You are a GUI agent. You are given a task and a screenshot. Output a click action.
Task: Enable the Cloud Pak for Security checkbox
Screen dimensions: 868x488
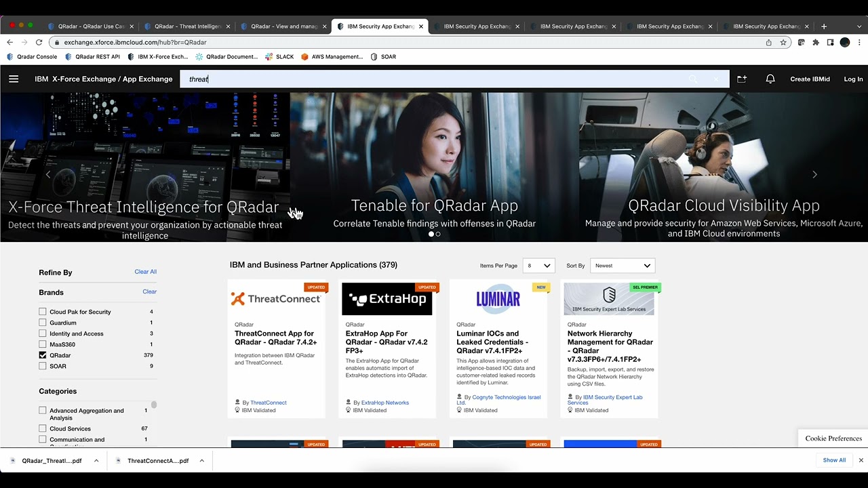click(43, 312)
